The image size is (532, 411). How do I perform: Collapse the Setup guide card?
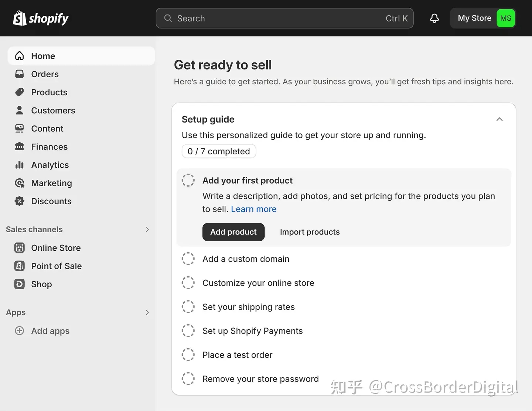pyautogui.click(x=499, y=119)
